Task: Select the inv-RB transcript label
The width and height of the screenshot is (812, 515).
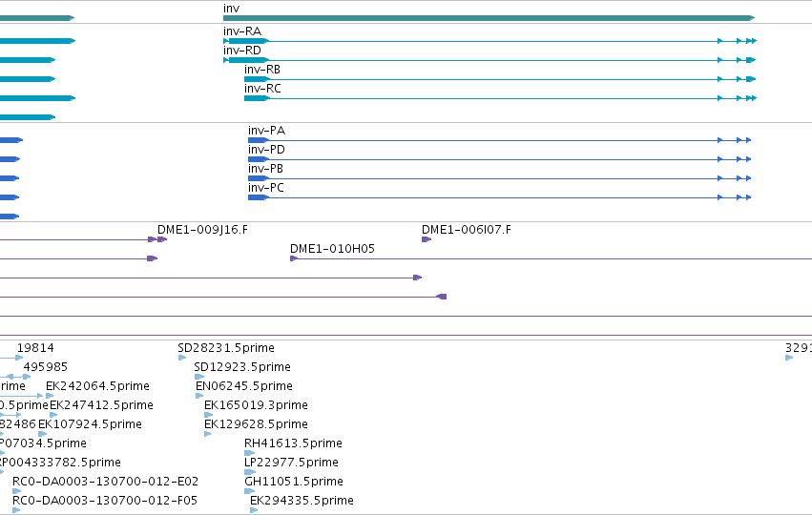Action: pos(262,70)
